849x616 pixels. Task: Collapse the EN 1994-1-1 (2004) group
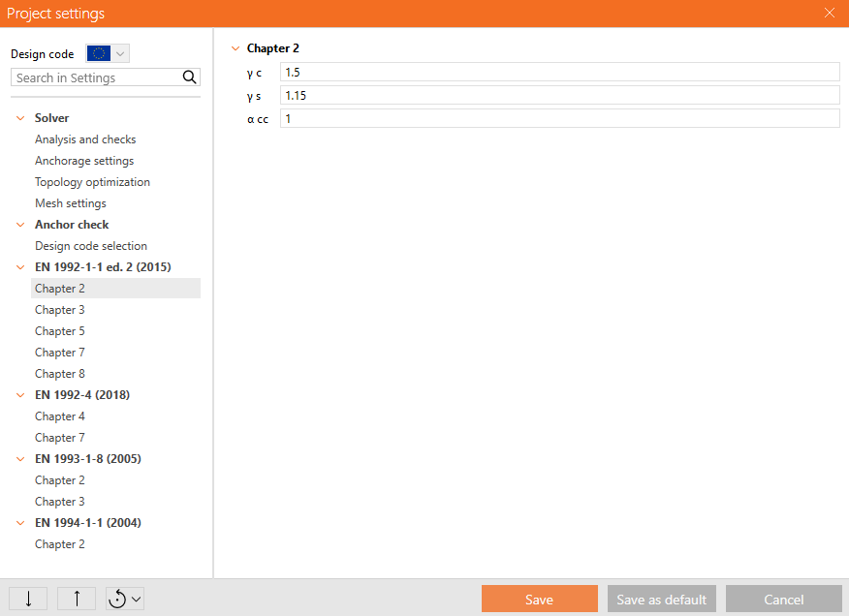click(x=20, y=523)
